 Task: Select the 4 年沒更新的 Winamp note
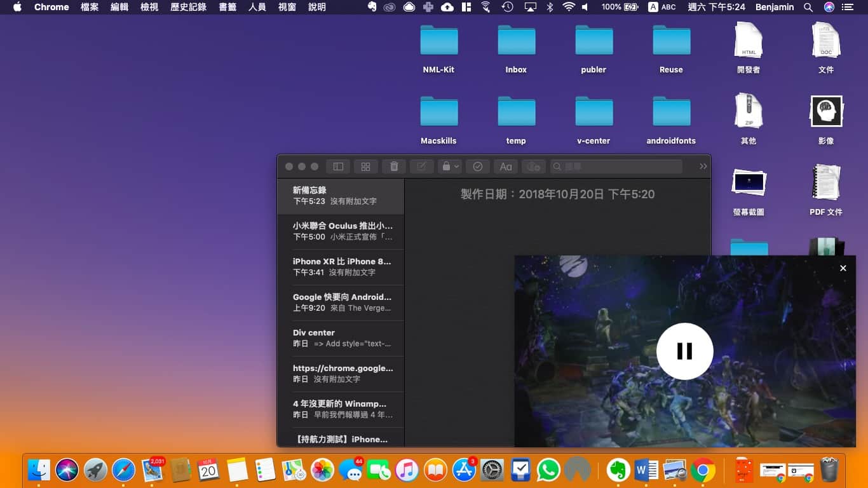pos(341,410)
